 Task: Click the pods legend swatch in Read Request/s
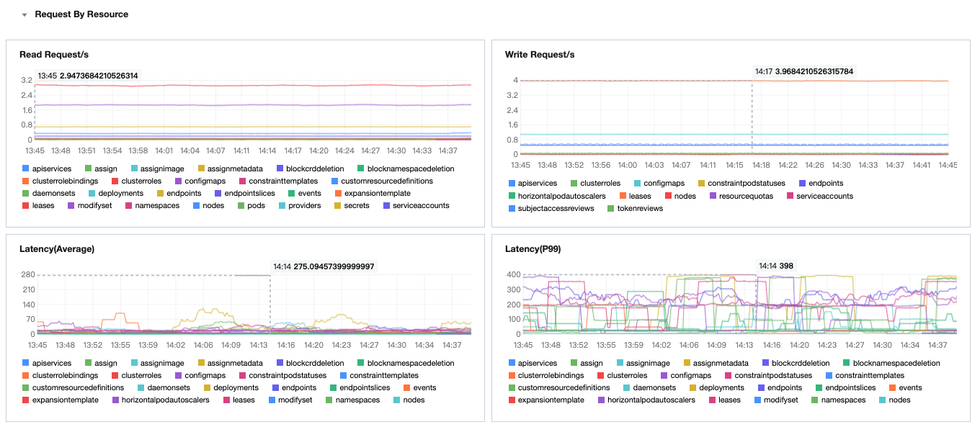pyautogui.click(x=241, y=206)
